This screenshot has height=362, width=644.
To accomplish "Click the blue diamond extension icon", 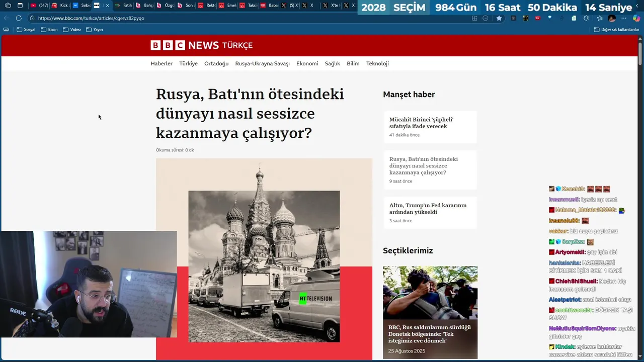I will point(550,18).
